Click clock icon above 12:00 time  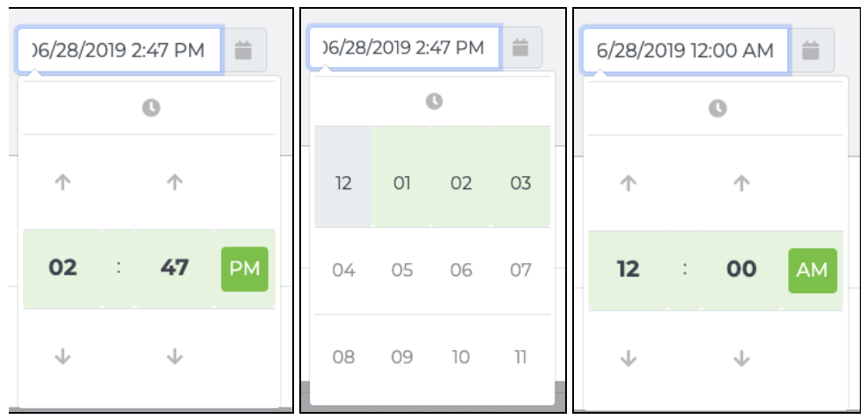click(717, 108)
